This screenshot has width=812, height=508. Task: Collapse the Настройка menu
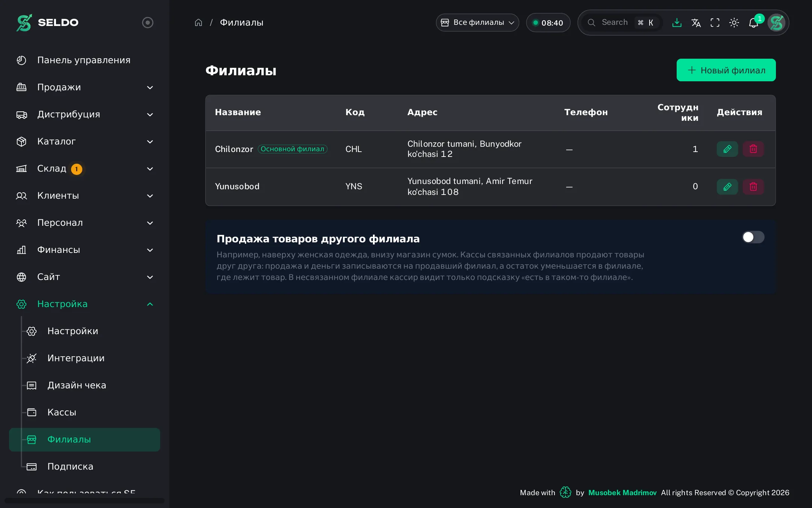85,304
